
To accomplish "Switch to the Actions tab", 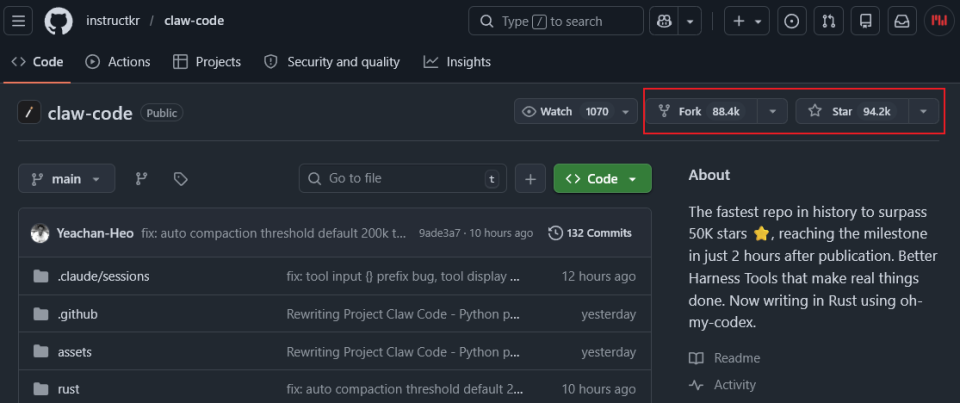I will point(118,62).
